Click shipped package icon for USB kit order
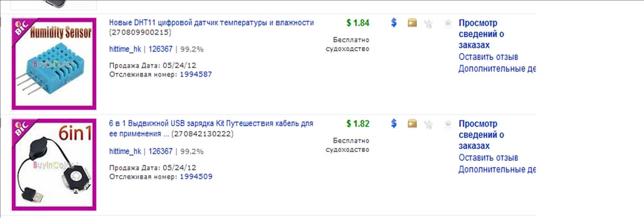Screen dimensions: 644x218 (x=412, y=123)
